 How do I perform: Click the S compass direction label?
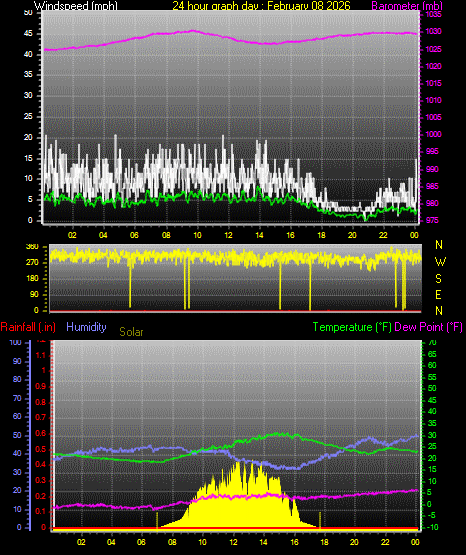click(438, 279)
